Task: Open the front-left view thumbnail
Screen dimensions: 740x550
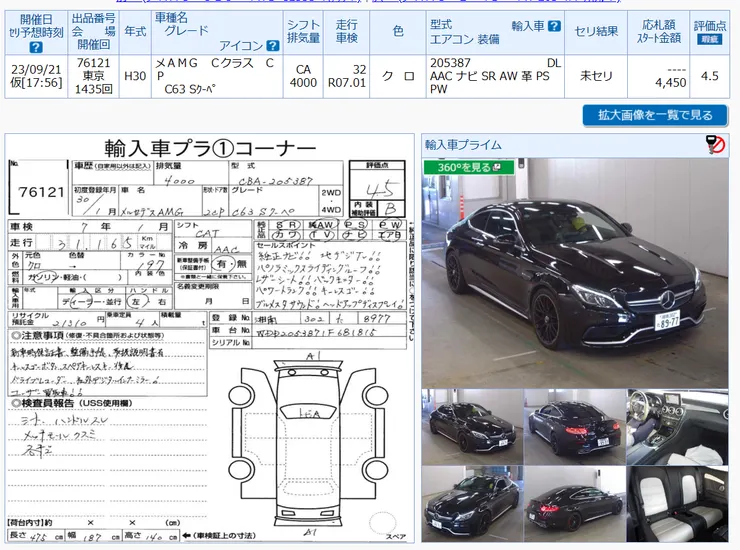Action: click(472, 427)
